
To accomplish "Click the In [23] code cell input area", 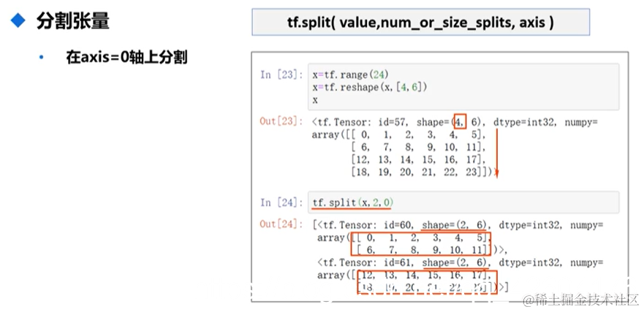I will tap(463, 87).
